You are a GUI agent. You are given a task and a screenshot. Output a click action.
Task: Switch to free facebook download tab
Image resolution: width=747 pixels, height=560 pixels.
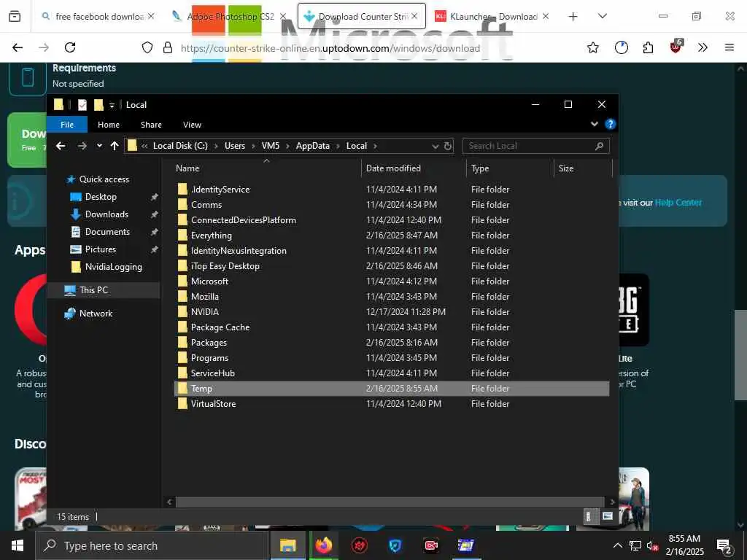98,16
